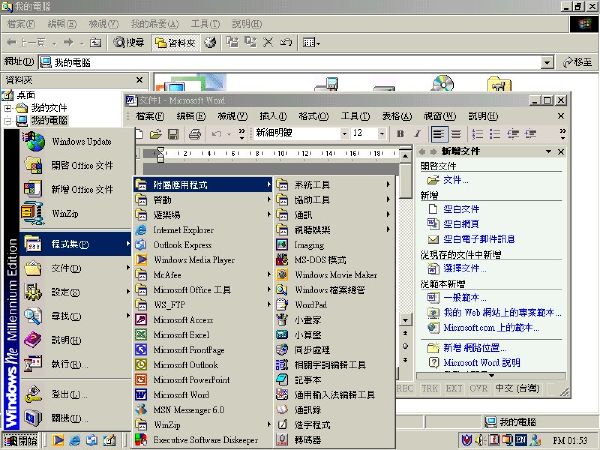Start Windows Media Player from Programs menu

(x=203, y=260)
